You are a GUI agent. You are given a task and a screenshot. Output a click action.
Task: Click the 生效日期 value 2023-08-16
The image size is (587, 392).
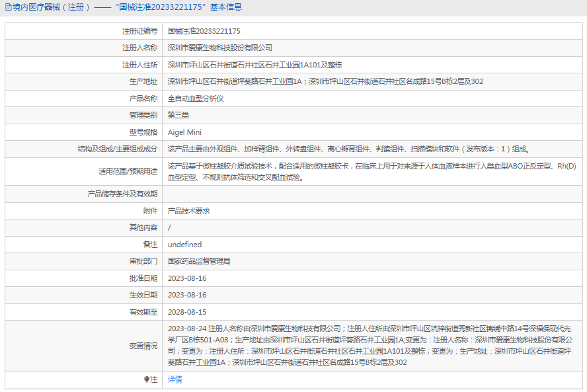(187, 295)
